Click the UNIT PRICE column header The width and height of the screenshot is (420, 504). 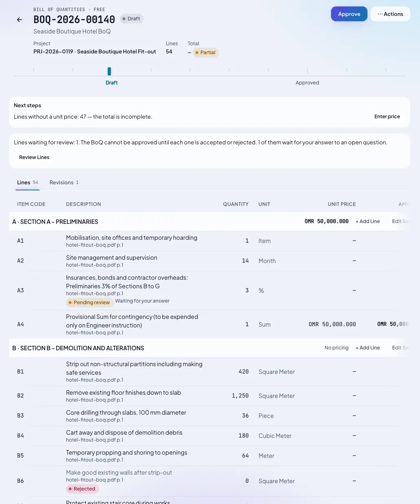[342, 204]
